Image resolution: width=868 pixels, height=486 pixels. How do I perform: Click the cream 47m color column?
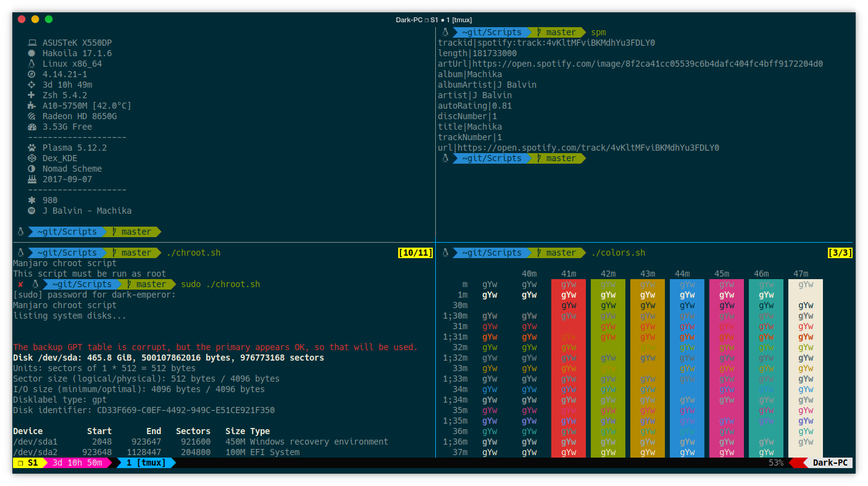(806, 369)
